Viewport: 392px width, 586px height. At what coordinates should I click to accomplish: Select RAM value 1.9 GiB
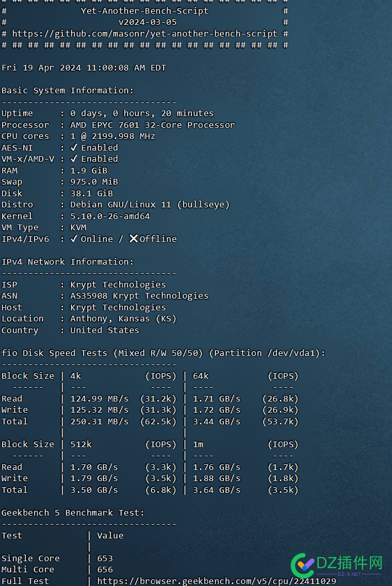[x=89, y=171]
